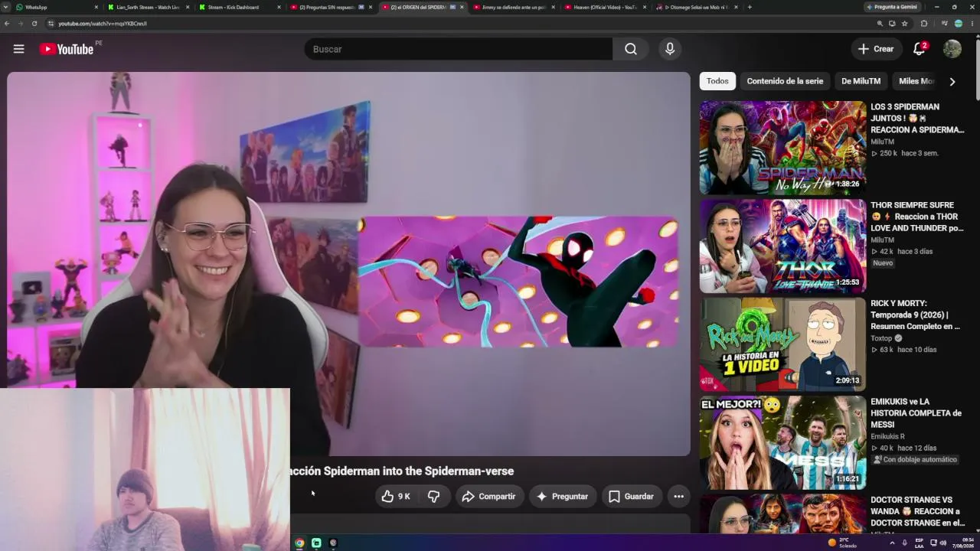The height and width of the screenshot is (551, 980).
Task: Go back in browser history
Action: coord(7,24)
